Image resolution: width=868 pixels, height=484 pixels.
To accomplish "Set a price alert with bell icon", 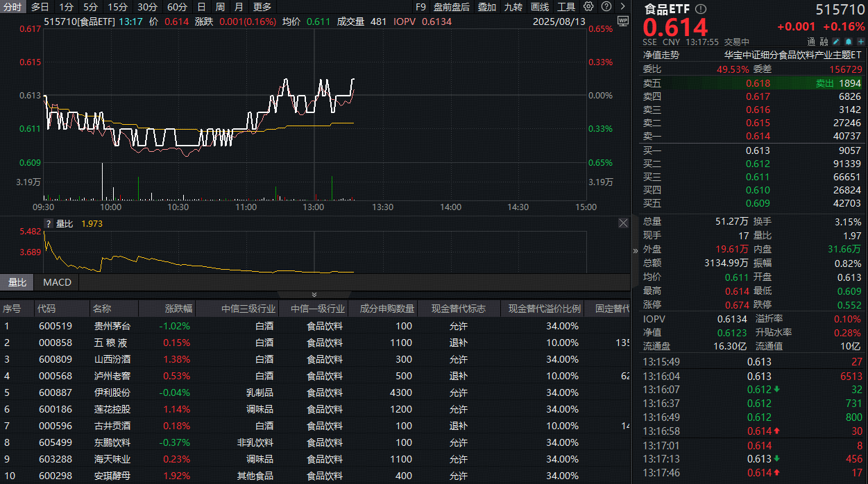I will [x=849, y=42].
